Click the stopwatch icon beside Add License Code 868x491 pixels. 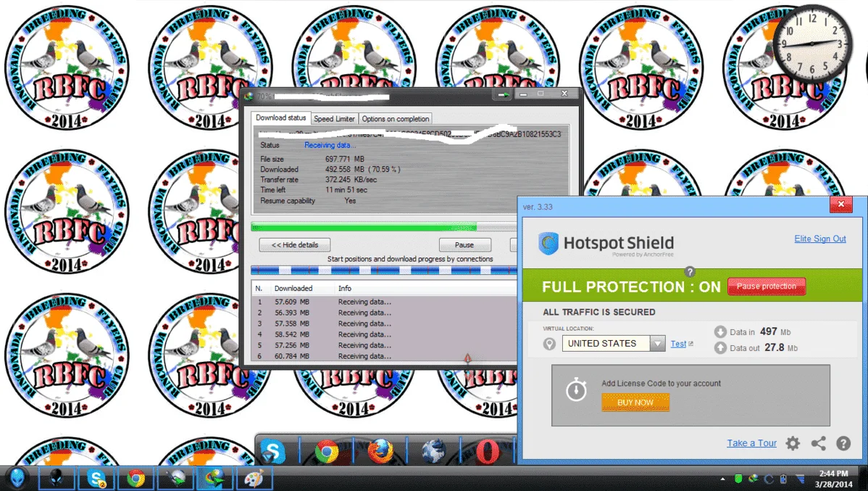pyautogui.click(x=576, y=389)
